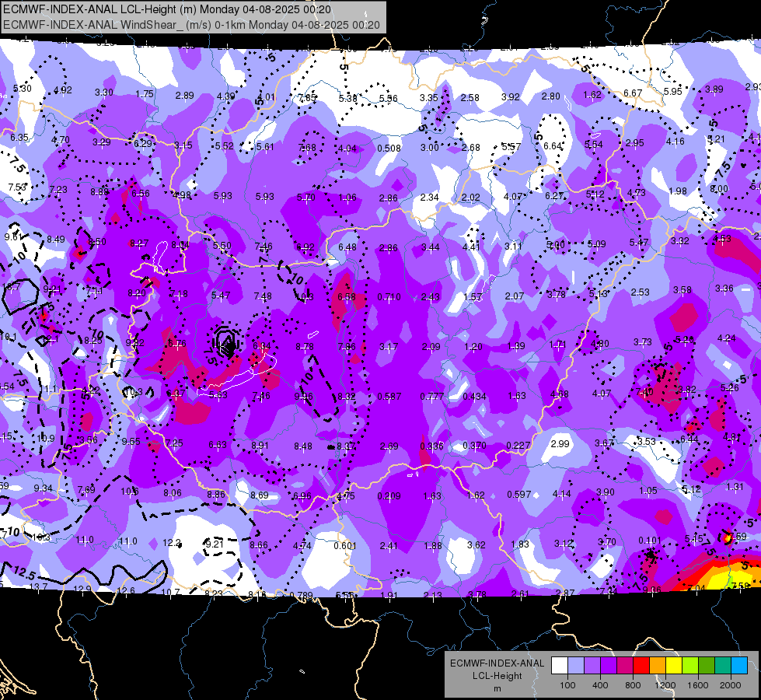
Task: Click the wind shear value 5.30
Action: click(22, 89)
